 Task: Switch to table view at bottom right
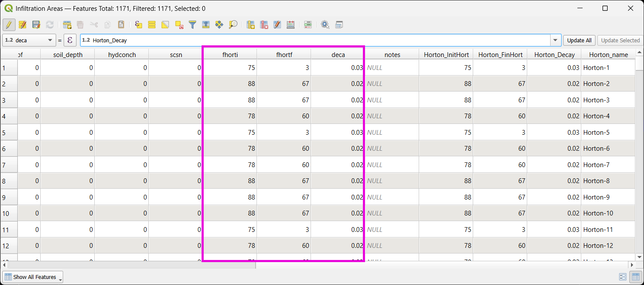click(x=635, y=277)
